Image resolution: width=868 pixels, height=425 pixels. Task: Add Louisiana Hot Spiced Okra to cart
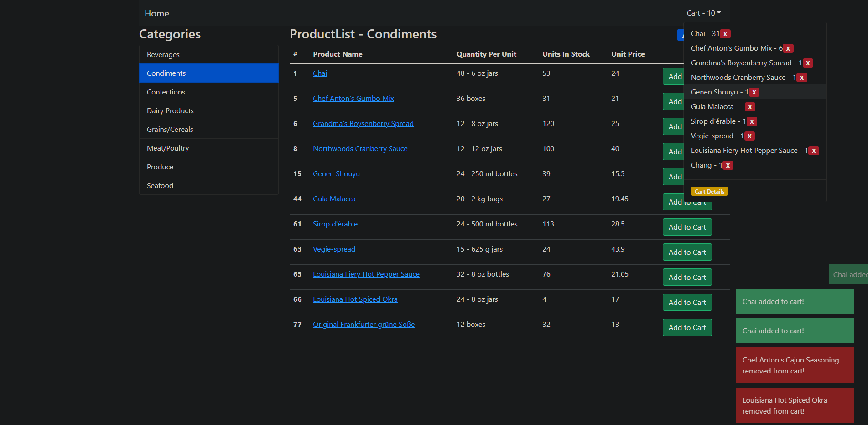tap(687, 302)
